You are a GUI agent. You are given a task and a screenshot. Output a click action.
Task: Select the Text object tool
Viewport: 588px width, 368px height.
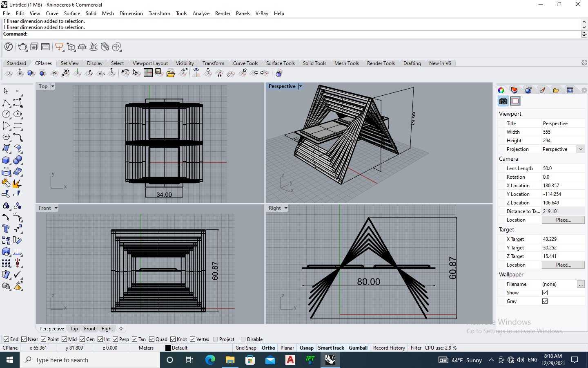coord(6,229)
